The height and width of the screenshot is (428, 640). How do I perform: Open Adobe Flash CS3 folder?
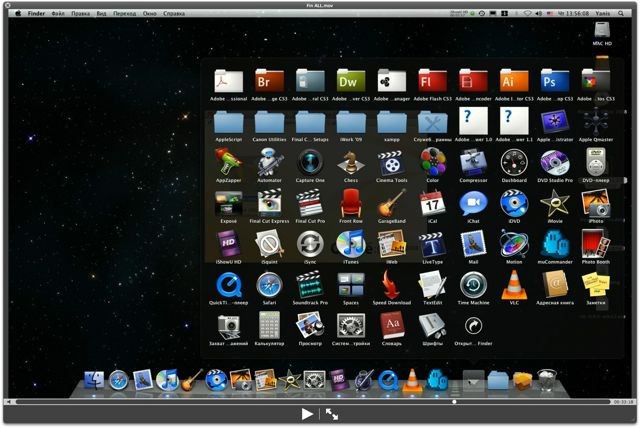click(433, 81)
